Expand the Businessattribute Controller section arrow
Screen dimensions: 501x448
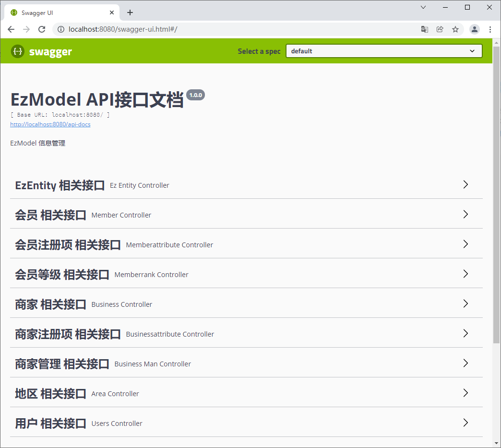(x=465, y=333)
